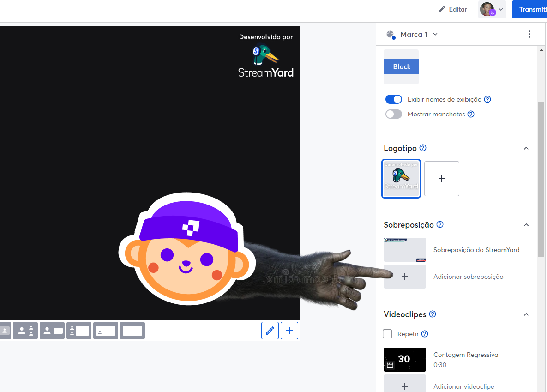Viewport: 547px width, 392px height.
Task: Click the Adicionar videoclipe label
Action: click(463, 386)
